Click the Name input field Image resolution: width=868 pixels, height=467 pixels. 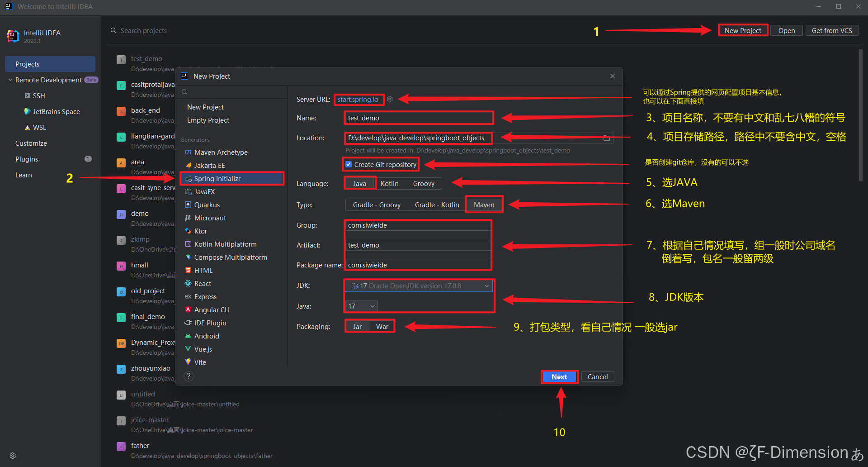418,118
